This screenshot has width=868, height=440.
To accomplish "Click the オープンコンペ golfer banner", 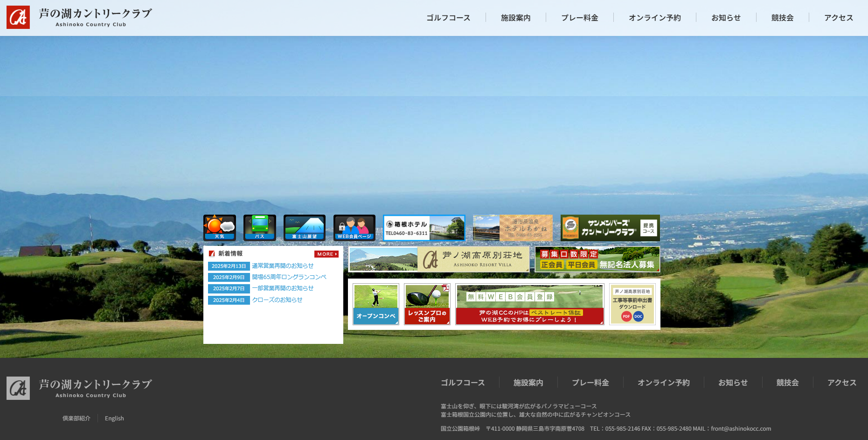I will [x=375, y=304].
